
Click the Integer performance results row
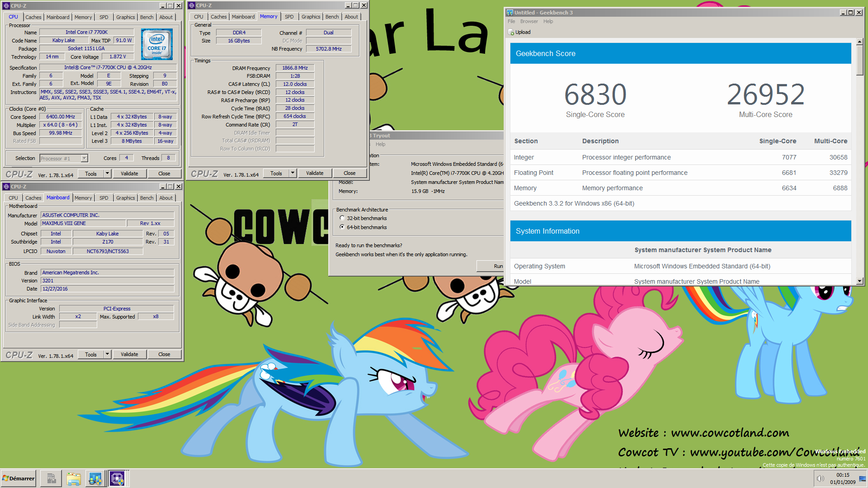tap(680, 157)
